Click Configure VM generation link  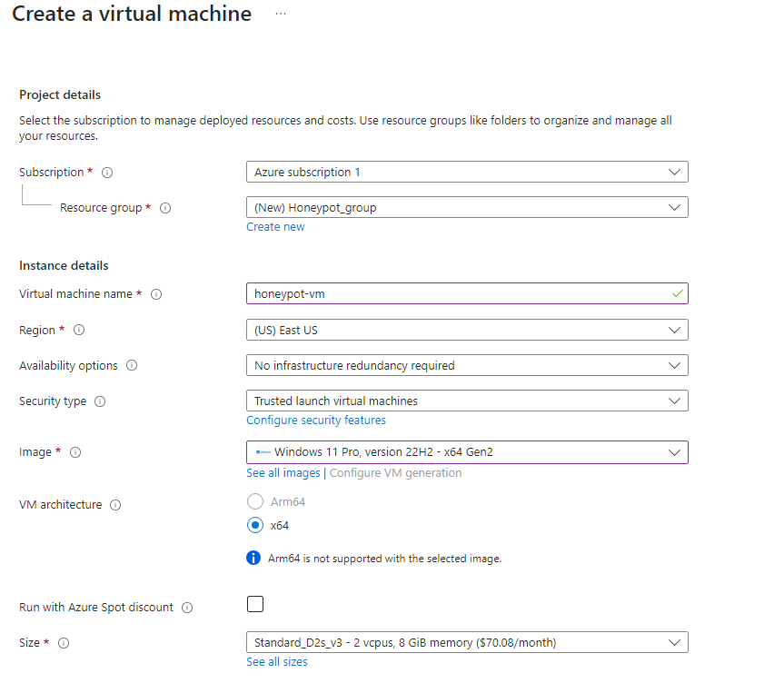click(x=395, y=473)
